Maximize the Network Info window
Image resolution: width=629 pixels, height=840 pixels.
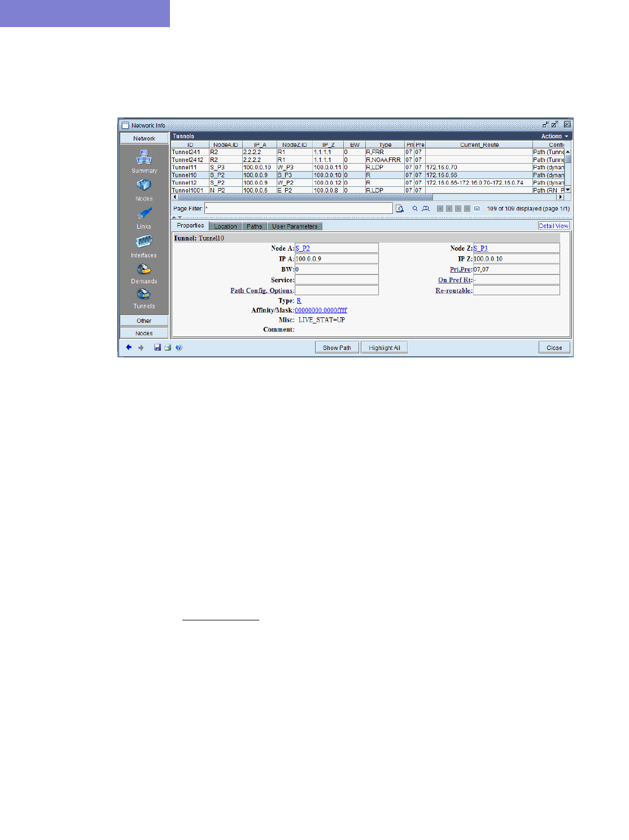pyautogui.click(x=555, y=125)
